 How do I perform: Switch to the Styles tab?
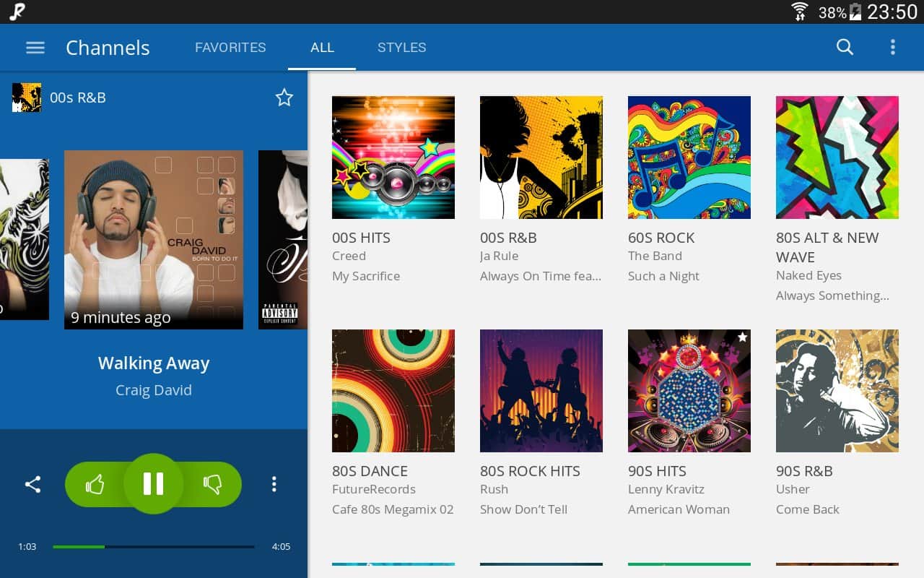[x=401, y=48]
